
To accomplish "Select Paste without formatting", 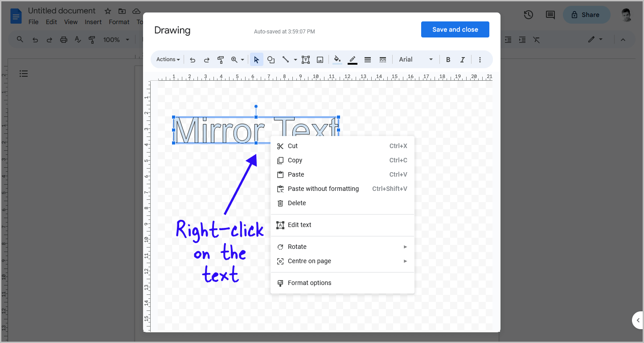I will tap(342, 189).
